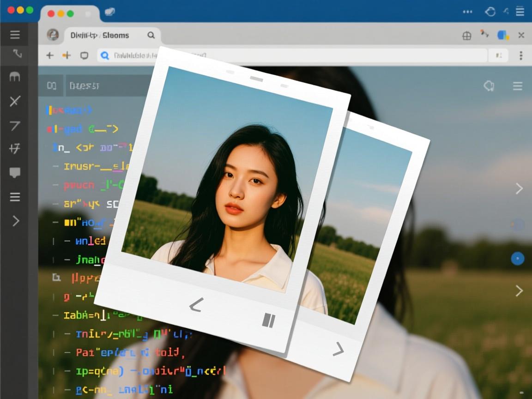Viewport: 532px width, 399px height.
Task: Click the orange plus icon in toolbar
Action: [66, 55]
